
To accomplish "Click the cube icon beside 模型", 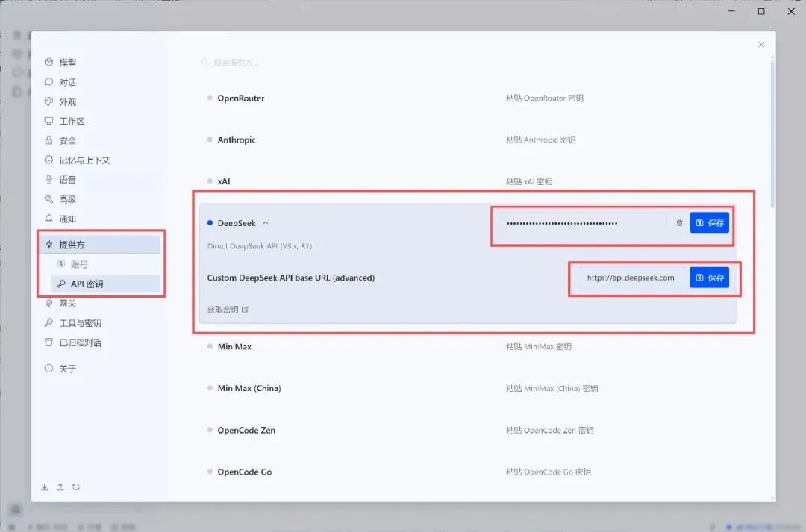I will (49, 62).
